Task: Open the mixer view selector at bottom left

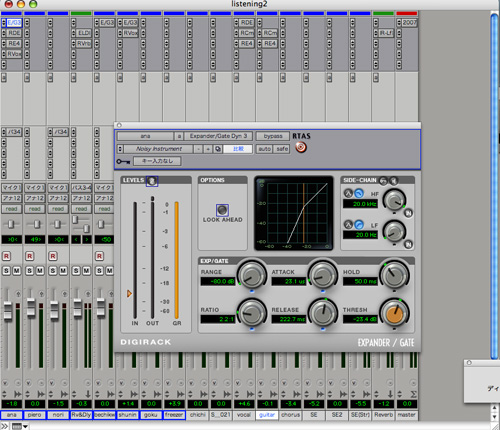Action: coord(20,426)
